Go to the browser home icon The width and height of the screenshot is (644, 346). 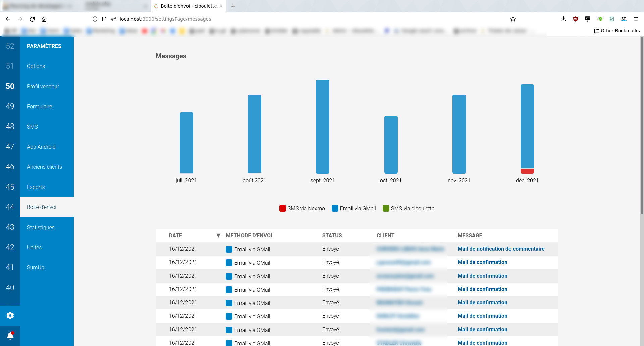coord(44,19)
